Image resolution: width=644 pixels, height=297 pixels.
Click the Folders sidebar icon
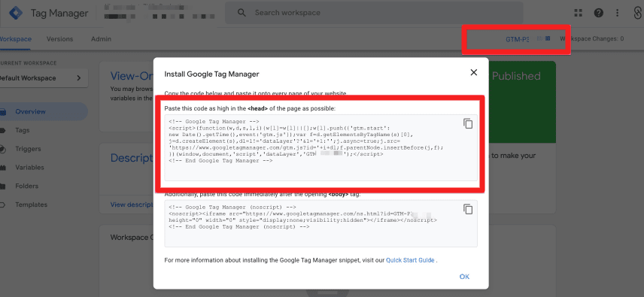click(2, 186)
